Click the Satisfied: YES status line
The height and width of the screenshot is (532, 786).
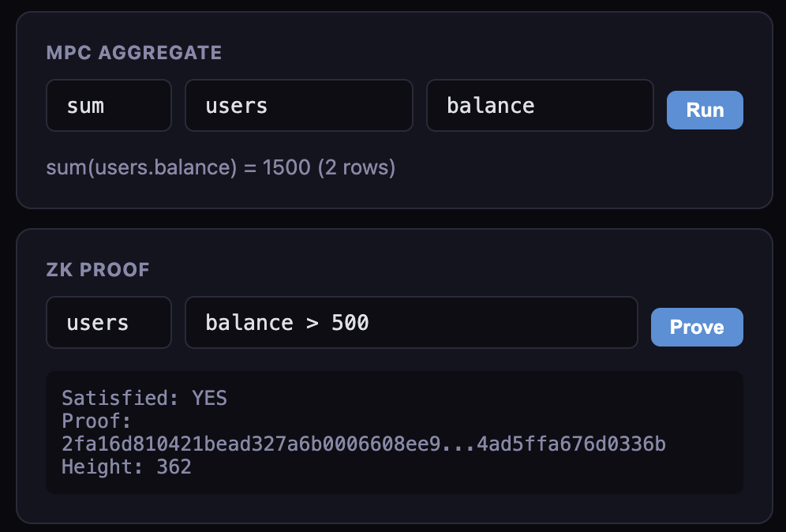point(144,399)
